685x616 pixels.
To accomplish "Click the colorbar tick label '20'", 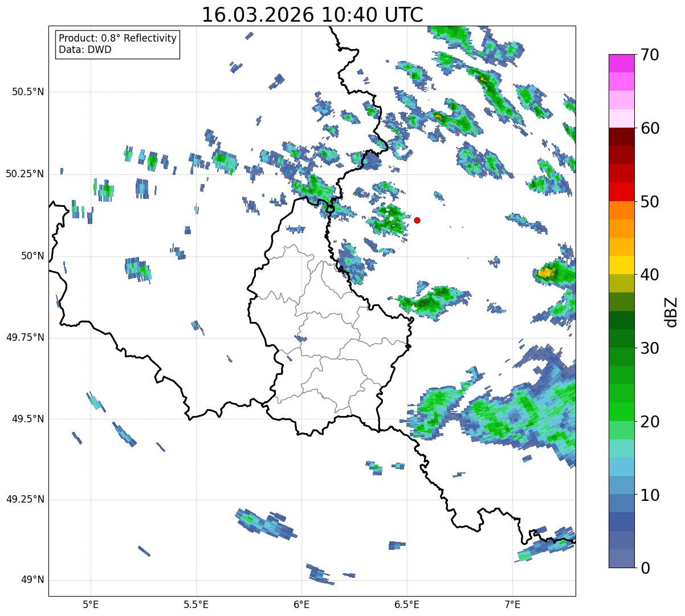I will tap(649, 422).
